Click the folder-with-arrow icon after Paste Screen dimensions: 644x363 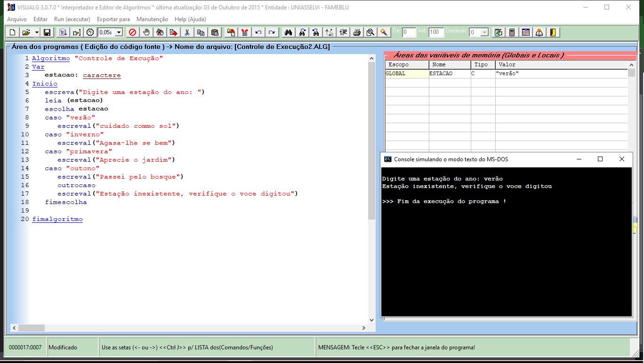pos(231,32)
